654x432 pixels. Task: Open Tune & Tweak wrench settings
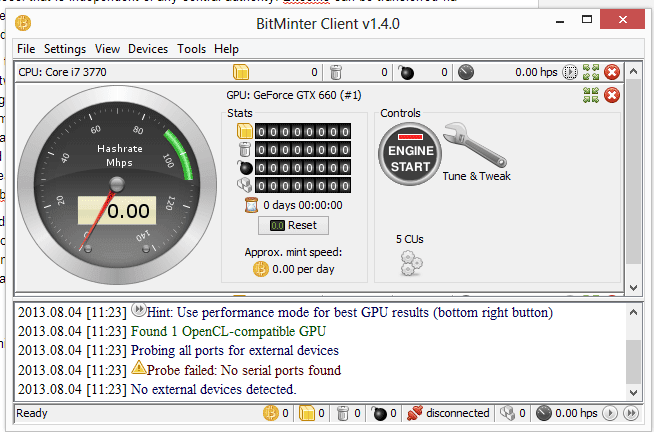(x=475, y=144)
